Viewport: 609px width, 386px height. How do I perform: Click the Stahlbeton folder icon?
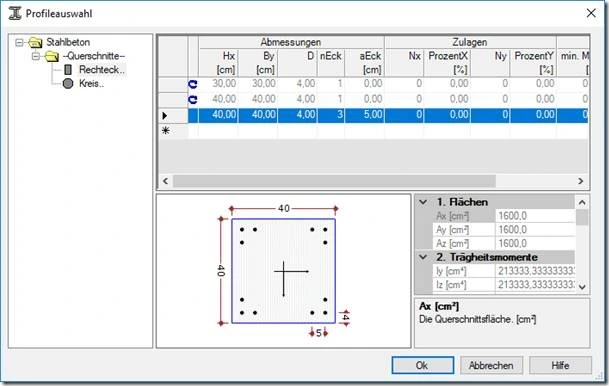click(x=35, y=42)
